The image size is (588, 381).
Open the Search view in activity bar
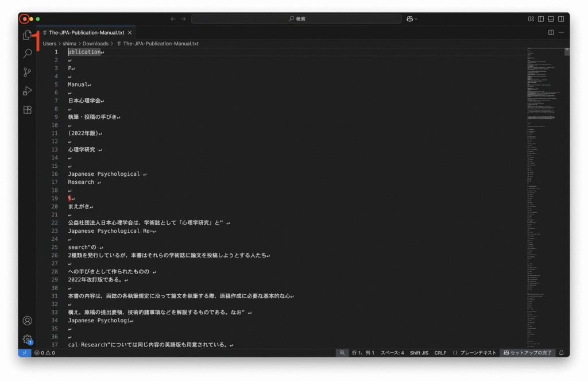pos(27,53)
